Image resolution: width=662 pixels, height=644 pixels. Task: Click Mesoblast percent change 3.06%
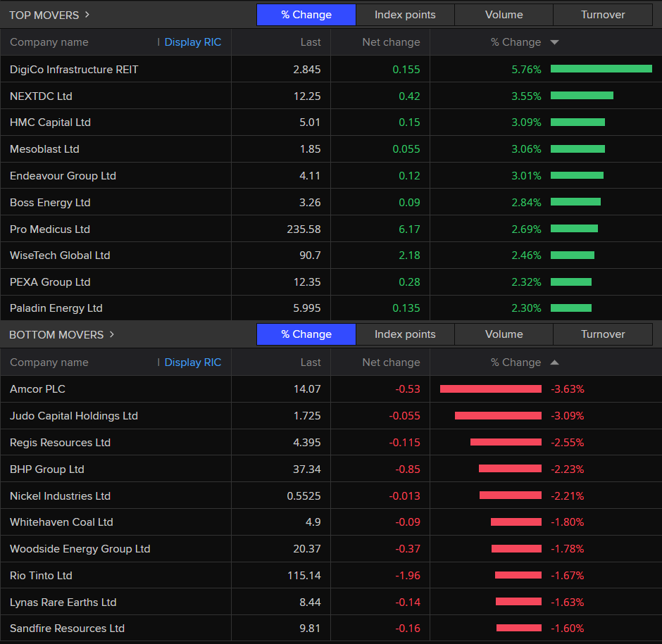[527, 149]
